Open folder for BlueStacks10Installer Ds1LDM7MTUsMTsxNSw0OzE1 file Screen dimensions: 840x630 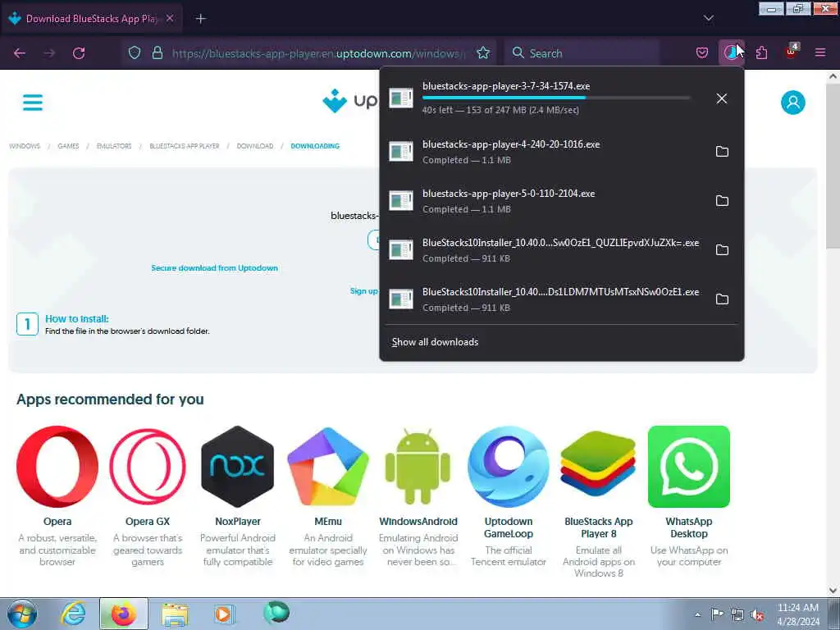click(x=722, y=299)
